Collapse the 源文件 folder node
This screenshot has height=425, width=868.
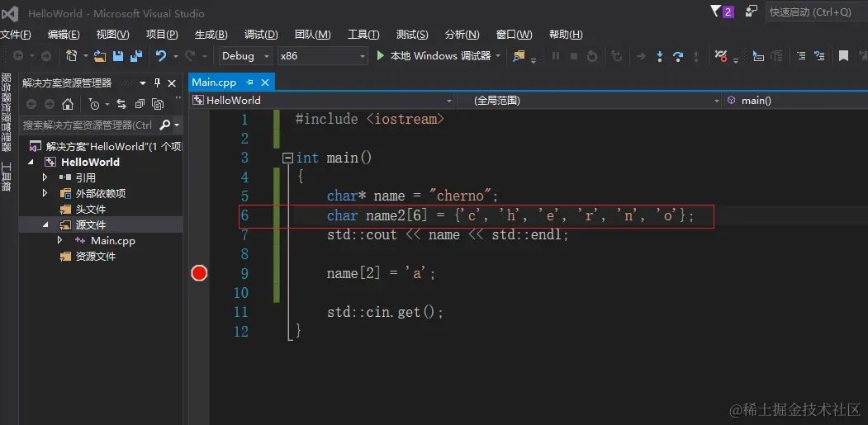(x=46, y=225)
